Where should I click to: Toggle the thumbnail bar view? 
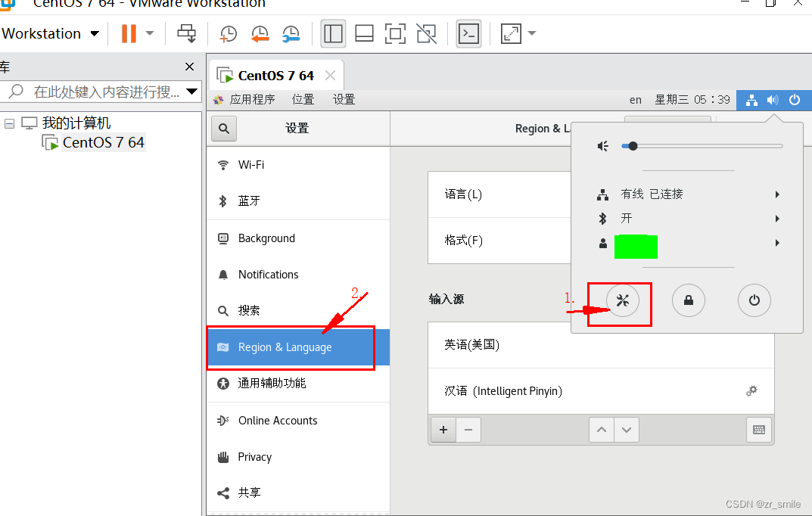pos(364,33)
